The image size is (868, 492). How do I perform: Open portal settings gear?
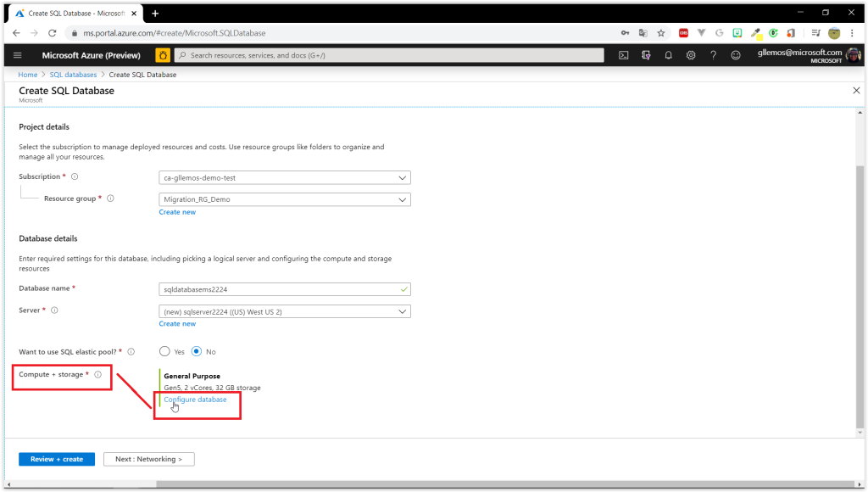click(691, 55)
